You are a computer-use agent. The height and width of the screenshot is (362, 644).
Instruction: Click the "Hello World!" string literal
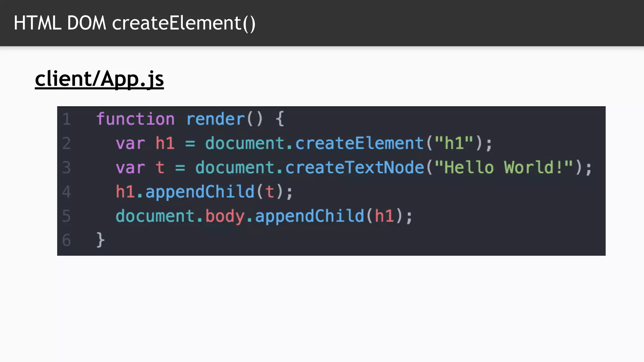pos(504,167)
